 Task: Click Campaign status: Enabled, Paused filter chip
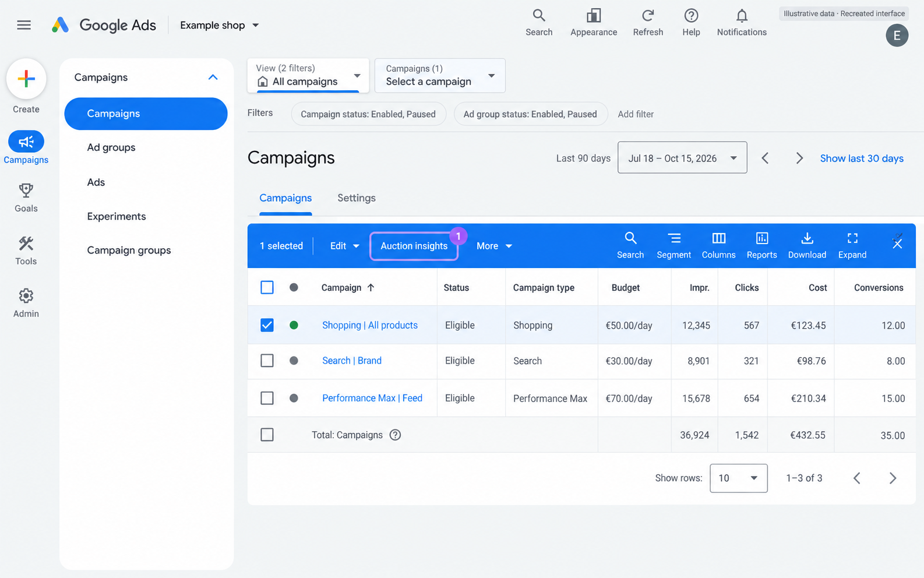368,114
